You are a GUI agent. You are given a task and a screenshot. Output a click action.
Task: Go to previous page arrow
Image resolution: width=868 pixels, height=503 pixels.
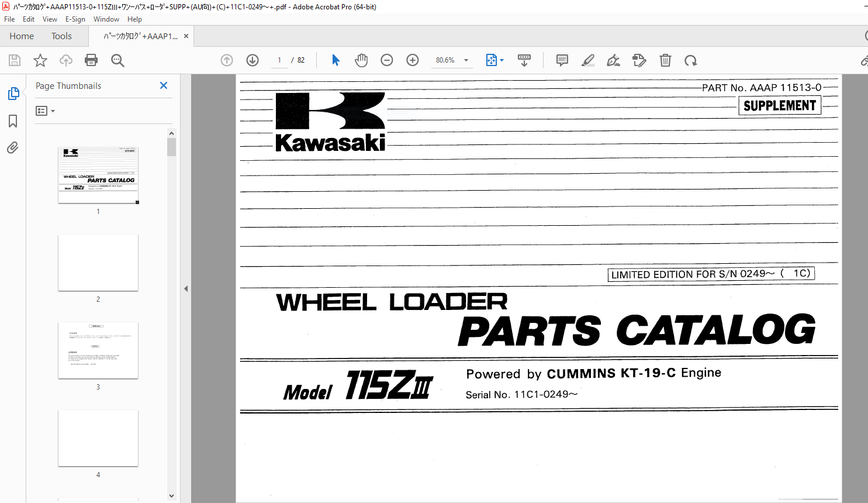227,60
